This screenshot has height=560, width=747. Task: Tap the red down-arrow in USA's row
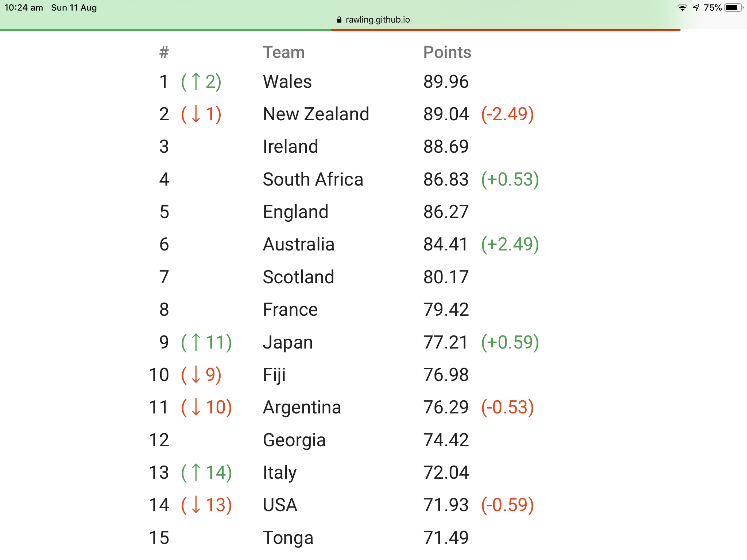pos(196,505)
